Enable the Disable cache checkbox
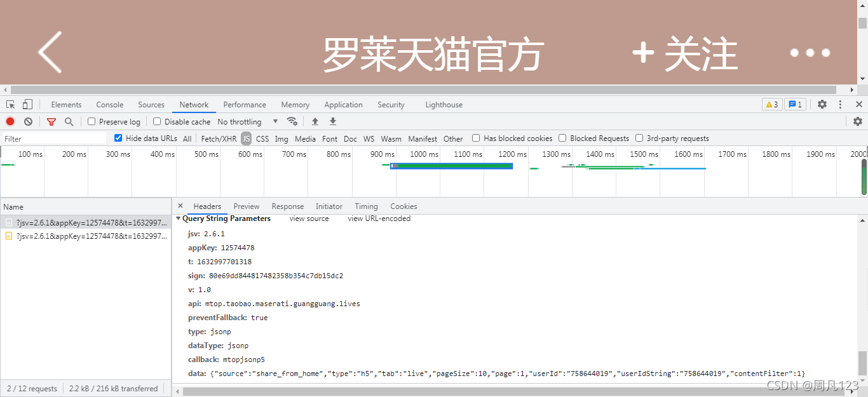 pyautogui.click(x=157, y=121)
